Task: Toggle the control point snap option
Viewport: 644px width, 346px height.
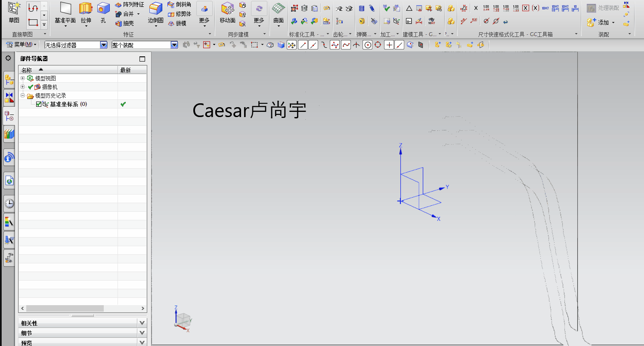Action: [x=324, y=45]
